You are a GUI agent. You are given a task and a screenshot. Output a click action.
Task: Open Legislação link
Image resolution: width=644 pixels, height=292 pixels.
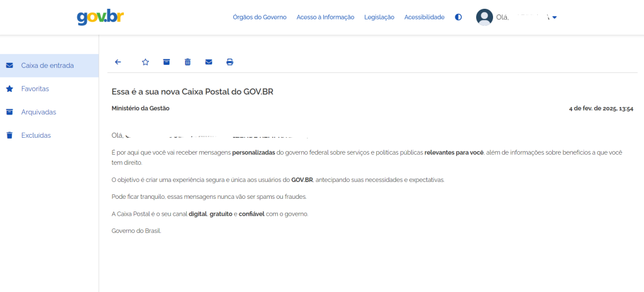coord(379,17)
